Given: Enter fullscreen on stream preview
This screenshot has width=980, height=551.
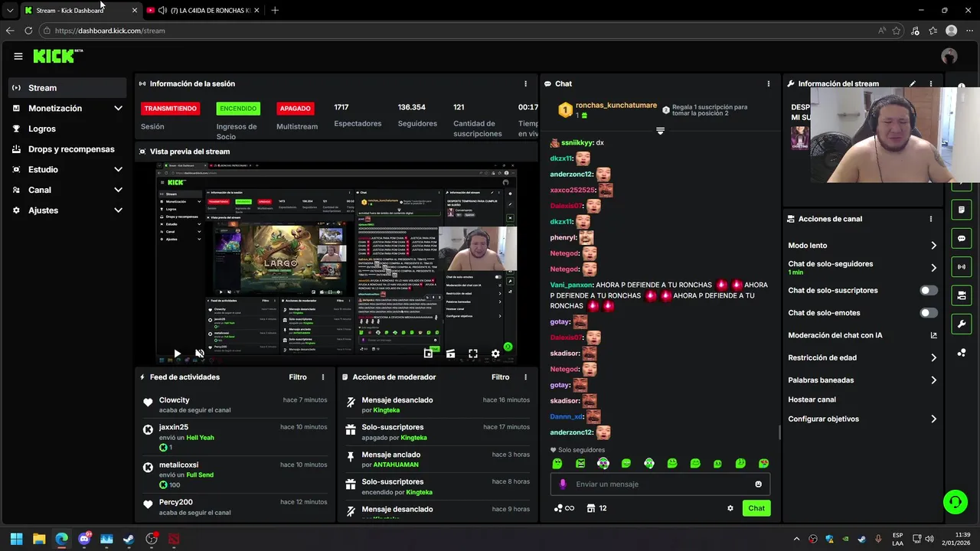Looking at the screenshot, I should (473, 354).
